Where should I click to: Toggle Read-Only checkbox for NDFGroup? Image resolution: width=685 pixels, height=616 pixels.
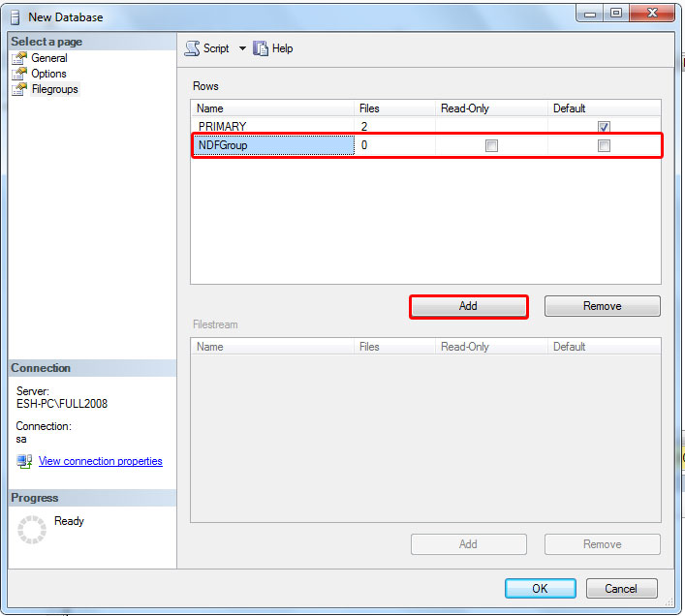point(491,146)
